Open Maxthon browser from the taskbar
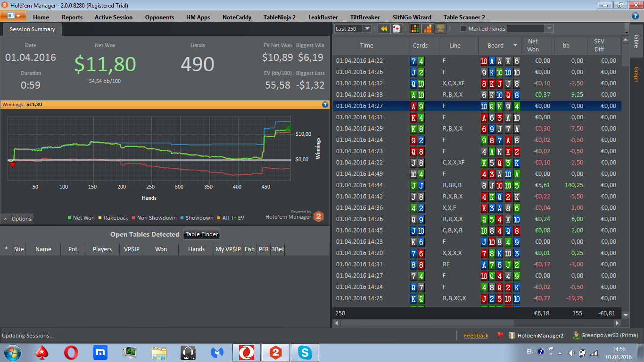This screenshot has height=362, width=644. (100, 352)
